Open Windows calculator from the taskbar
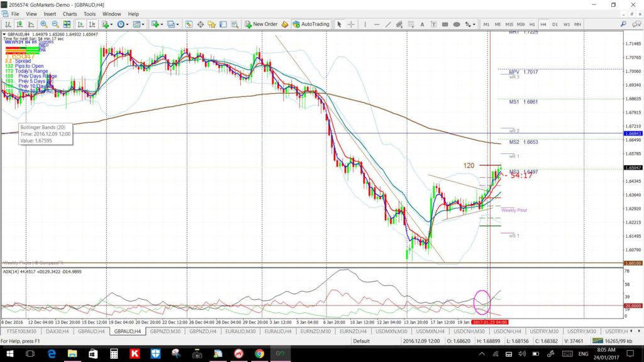 [x=114, y=353]
